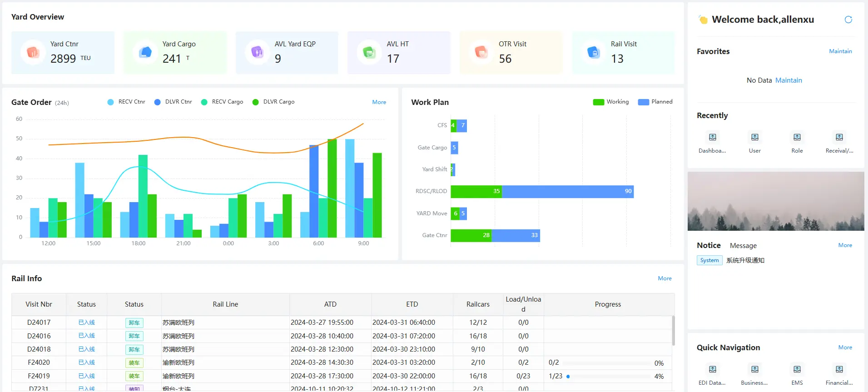
Task: Open the recently used User page
Action: point(754,142)
